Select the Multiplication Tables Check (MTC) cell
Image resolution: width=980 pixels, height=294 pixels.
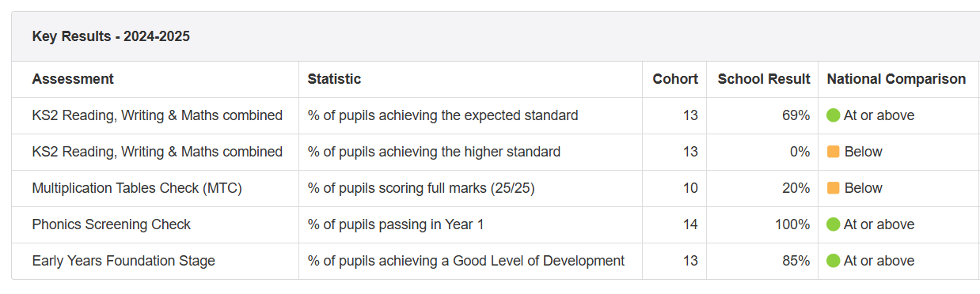point(137,188)
